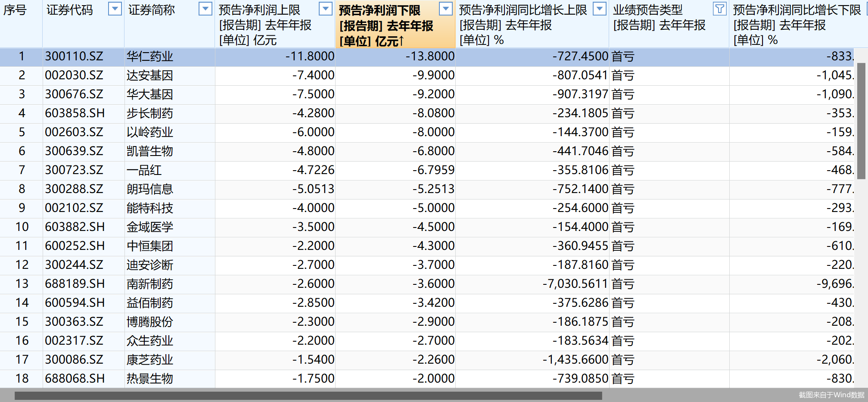Click the blue dropdown icon on 证券简称 header
The height and width of the screenshot is (402, 868).
click(x=205, y=9)
